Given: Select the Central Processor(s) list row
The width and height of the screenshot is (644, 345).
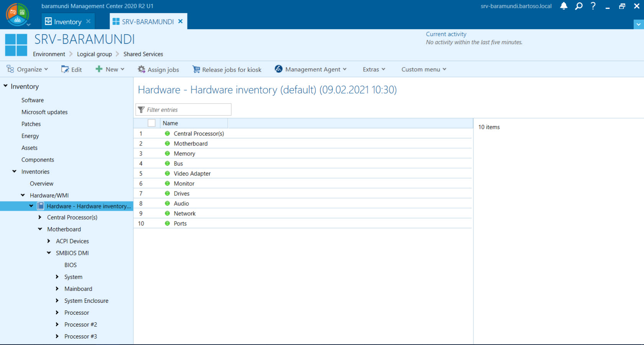Looking at the screenshot, I should click(x=303, y=134).
